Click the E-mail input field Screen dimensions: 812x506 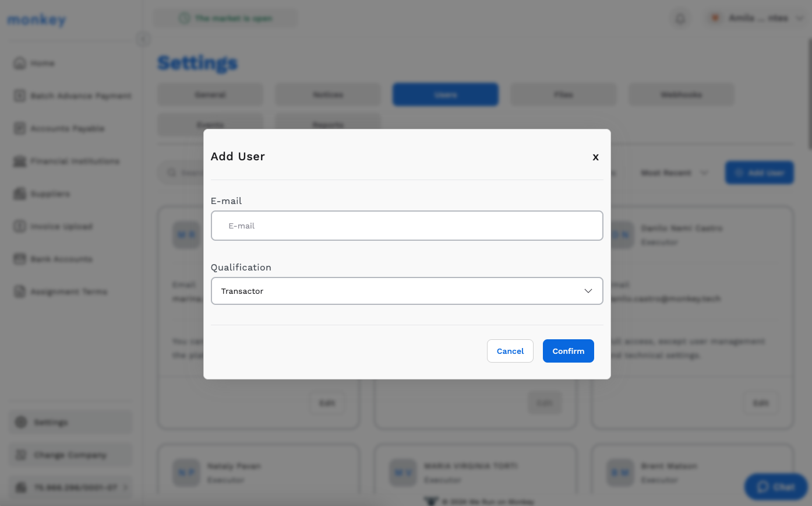(407, 226)
